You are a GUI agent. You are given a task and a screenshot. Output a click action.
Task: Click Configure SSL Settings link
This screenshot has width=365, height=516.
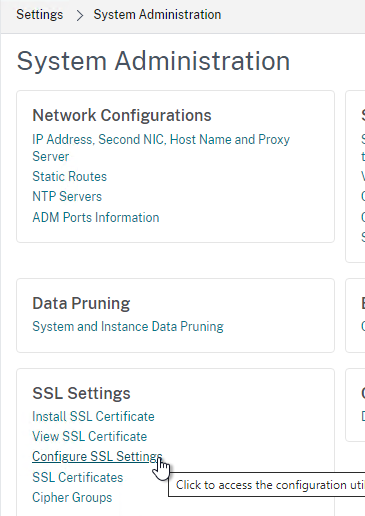click(97, 456)
